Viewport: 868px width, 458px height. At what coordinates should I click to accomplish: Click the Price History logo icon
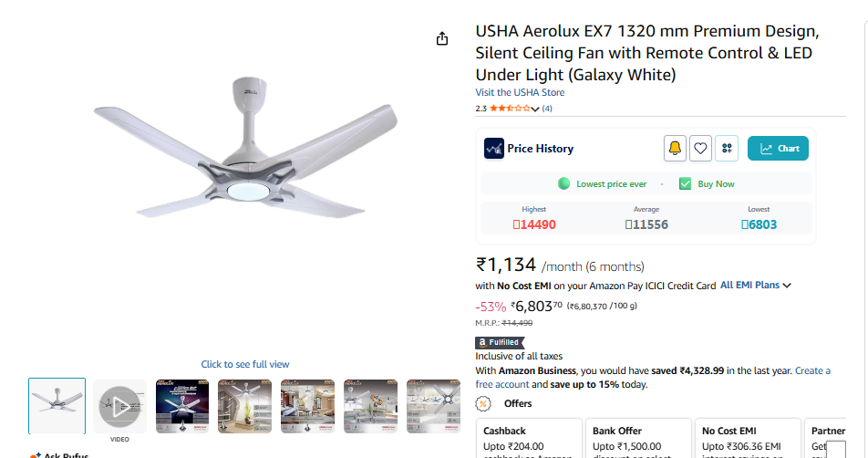494,149
